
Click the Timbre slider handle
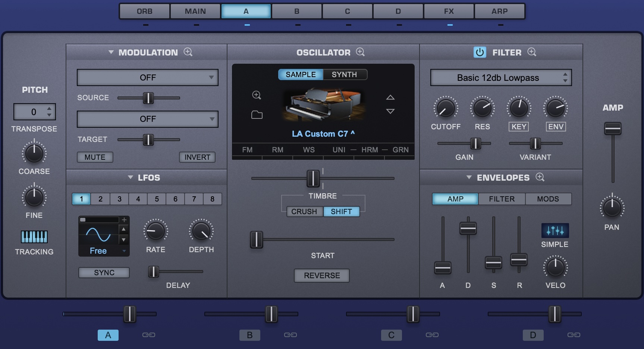313,178
